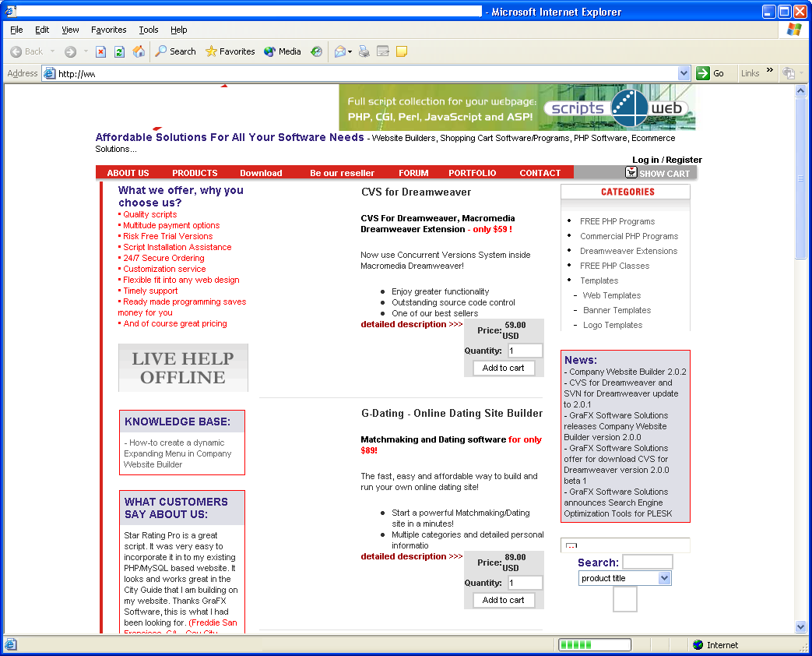Open the Banner Templates category
Viewport: 812px width, 656px height.
click(617, 310)
